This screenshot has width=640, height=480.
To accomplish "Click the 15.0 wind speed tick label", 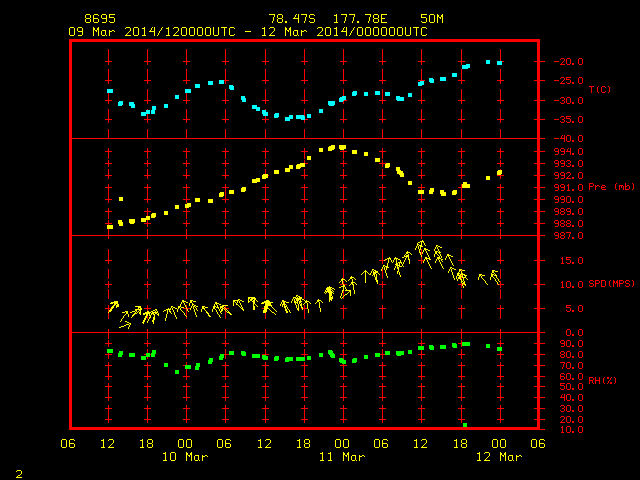I will point(571,261).
